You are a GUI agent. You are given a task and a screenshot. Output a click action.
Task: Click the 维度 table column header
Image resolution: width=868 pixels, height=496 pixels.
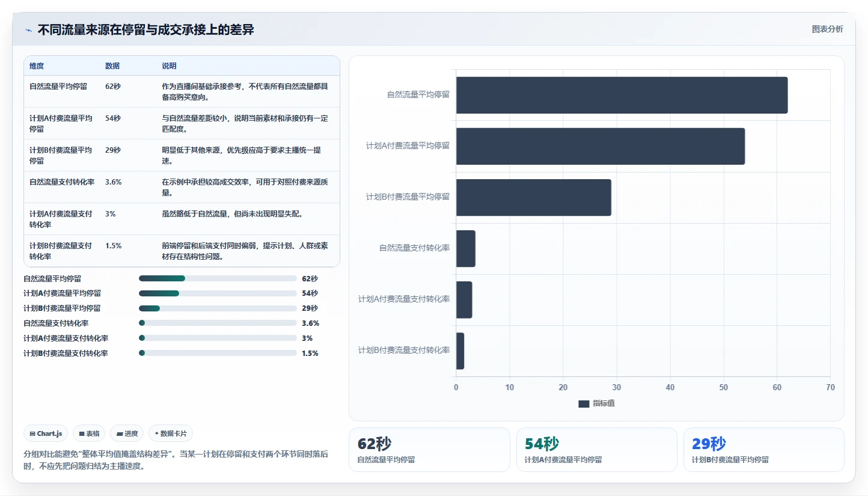37,66
